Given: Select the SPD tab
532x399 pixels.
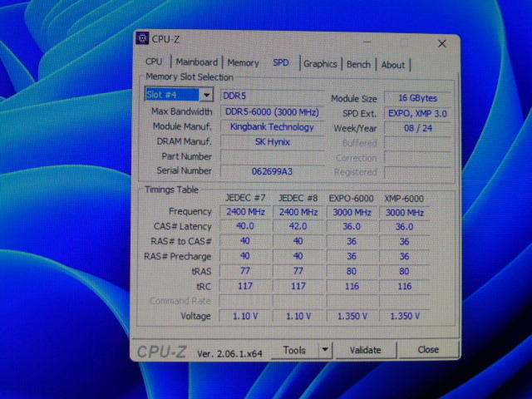Looking at the screenshot, I should [281, 63].
